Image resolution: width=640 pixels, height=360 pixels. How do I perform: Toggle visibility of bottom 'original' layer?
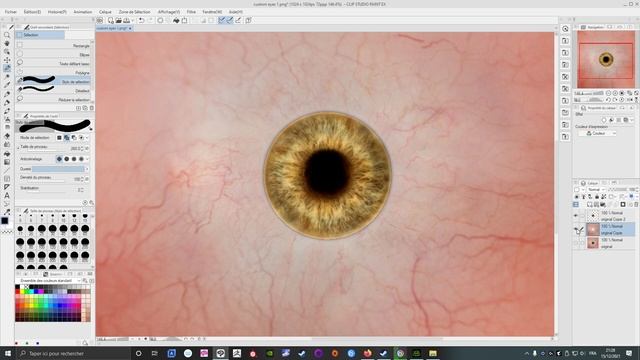(576, 243)
